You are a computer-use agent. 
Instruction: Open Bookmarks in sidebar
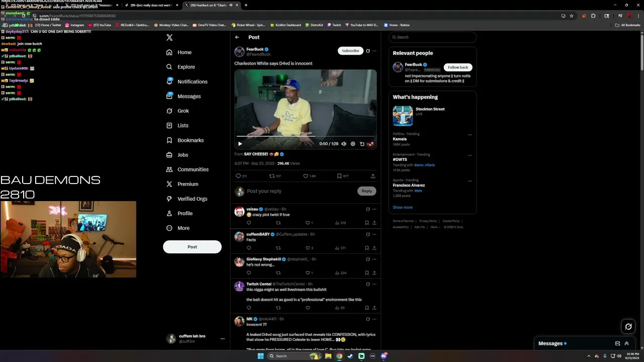coord(185,140)
